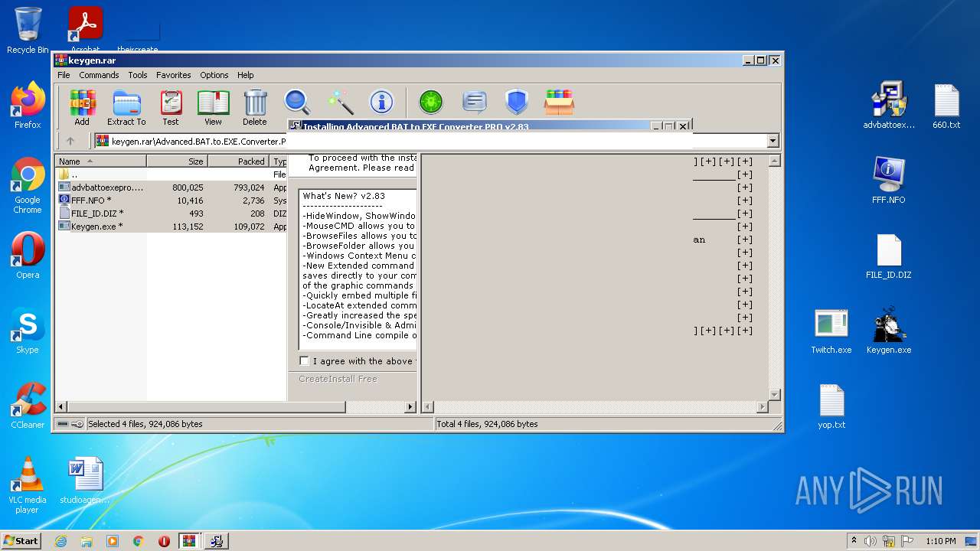Viewport: 980px width, 551px height.
Task: Launch the Wizard wand tool
Action: coord(340,102)
